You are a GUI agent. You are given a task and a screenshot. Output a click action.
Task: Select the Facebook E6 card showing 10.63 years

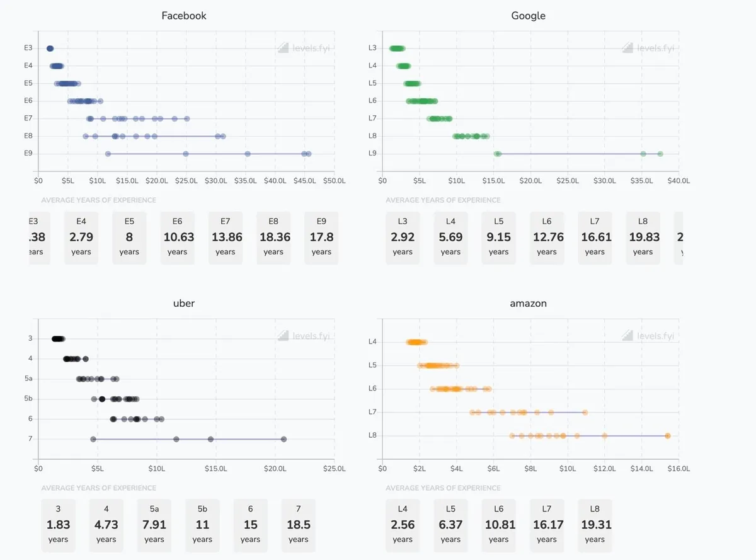[x=177, y=237]
